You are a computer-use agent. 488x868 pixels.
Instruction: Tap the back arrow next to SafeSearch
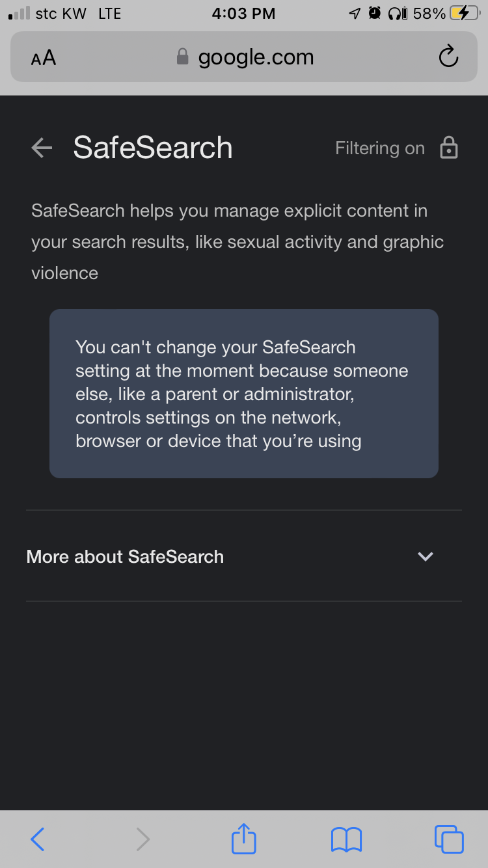pos(42,148)
